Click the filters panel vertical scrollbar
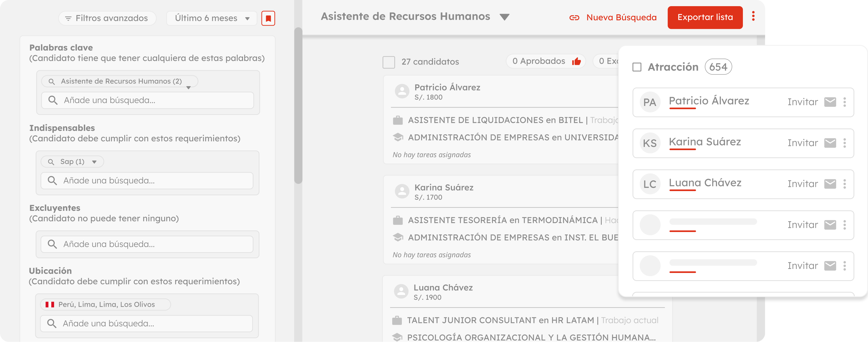 pos(298,105)
